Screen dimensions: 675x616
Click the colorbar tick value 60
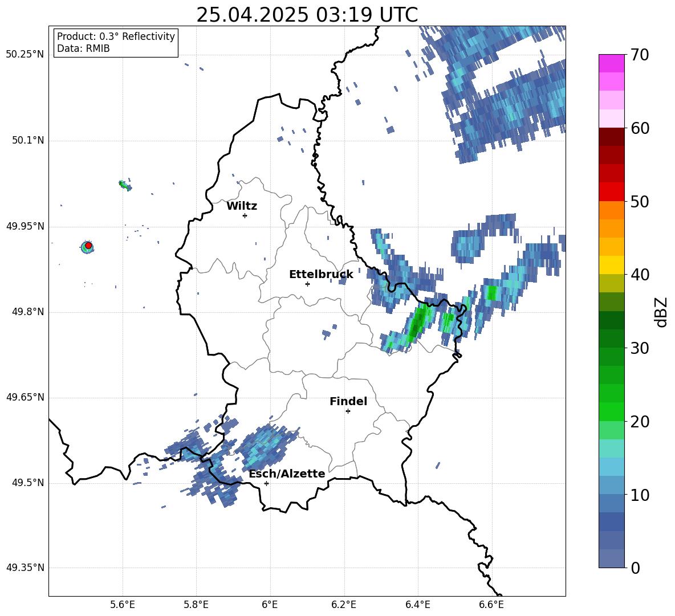tap(640, 128)
